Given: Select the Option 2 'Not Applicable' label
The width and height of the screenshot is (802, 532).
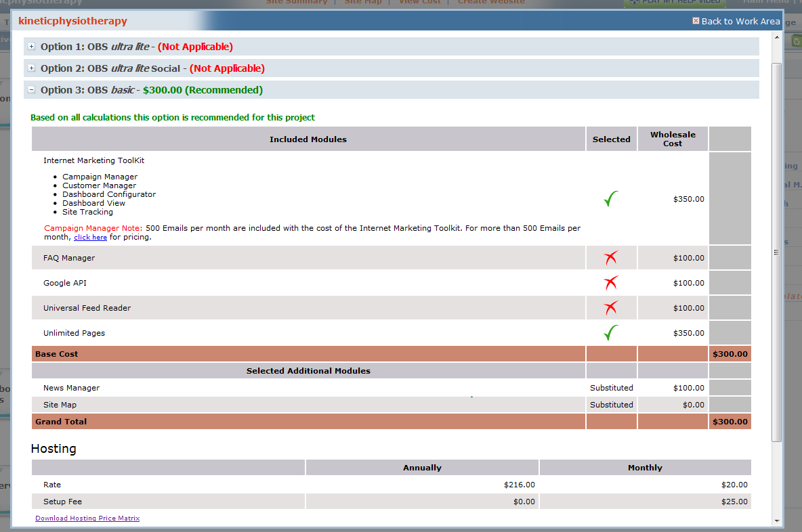Looking at the screenshot, I should [x=227, y=68].
